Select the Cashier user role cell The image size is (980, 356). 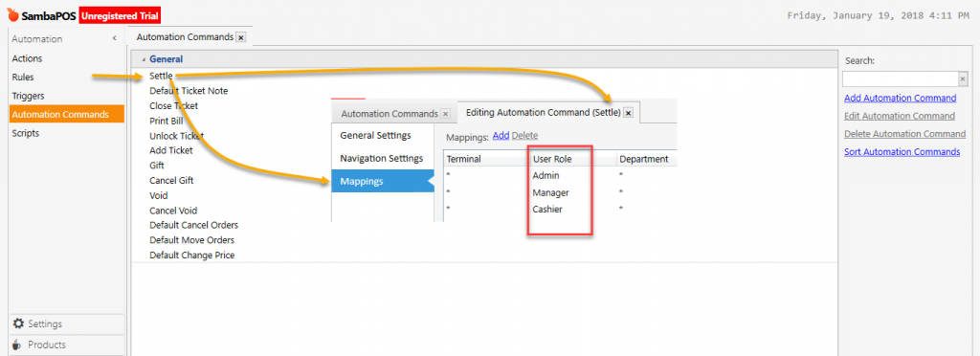coord(546,210)
